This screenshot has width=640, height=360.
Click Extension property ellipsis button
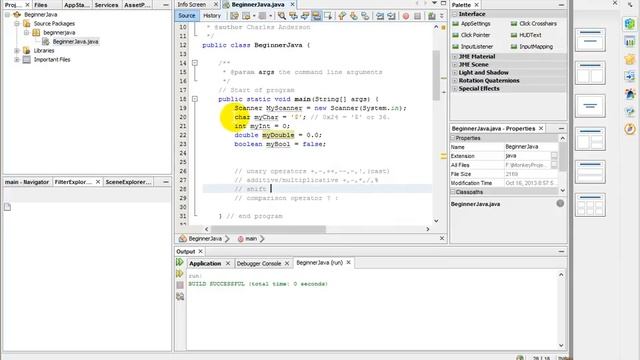pyautogui.click(x=554, y=156)
